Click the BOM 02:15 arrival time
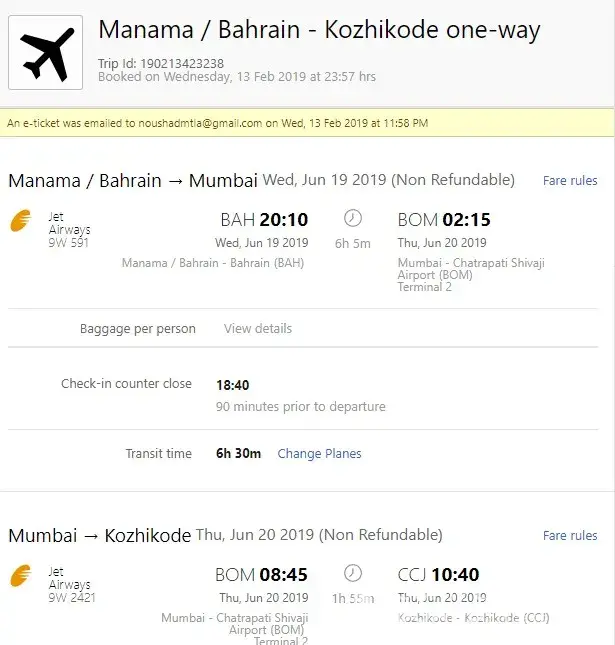The width and height of the screenshot is (615, 645). (444, 220)
